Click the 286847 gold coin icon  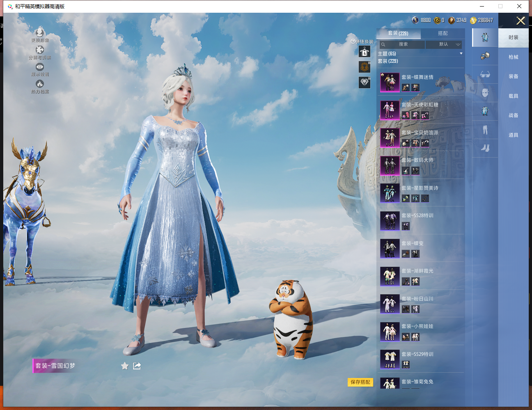tap(473, 20)
